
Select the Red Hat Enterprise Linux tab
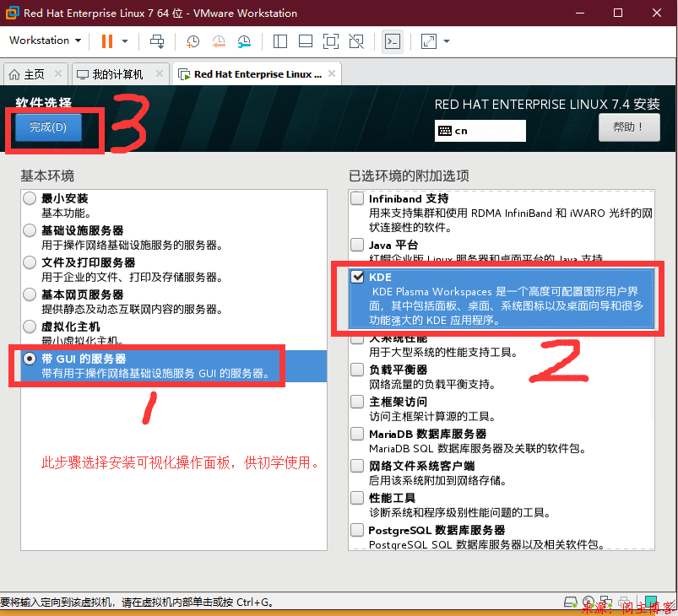click(258, 74)
